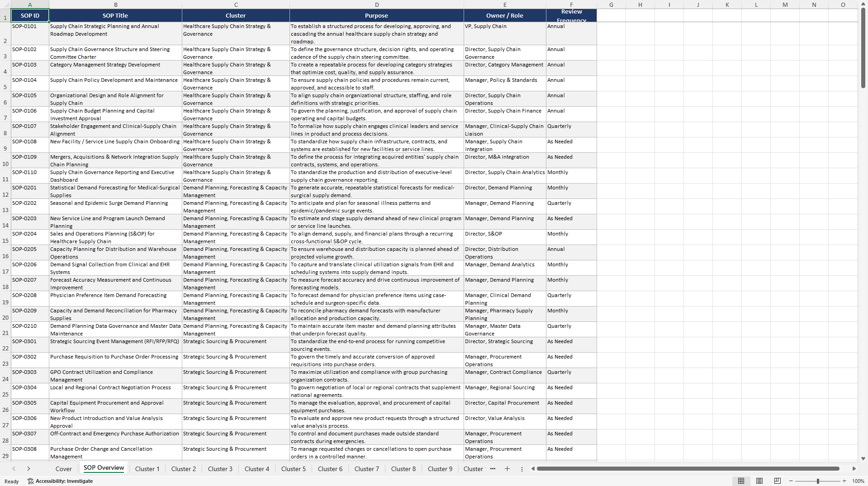Select Quarterly frequency in SOP-0107 row
This screenshot has height=486, width=868.
coord(571,129)
